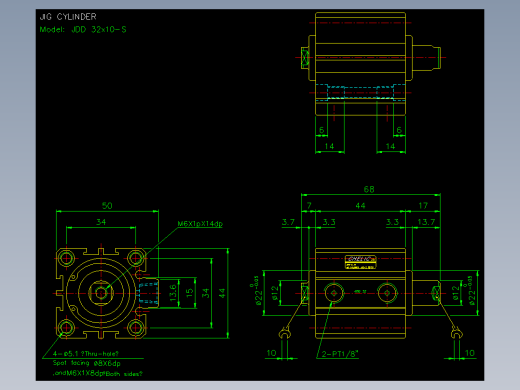Viewport: 520px width, 390px height.
Task: Click vertical "44" dimension in front view
Action: 222,293
